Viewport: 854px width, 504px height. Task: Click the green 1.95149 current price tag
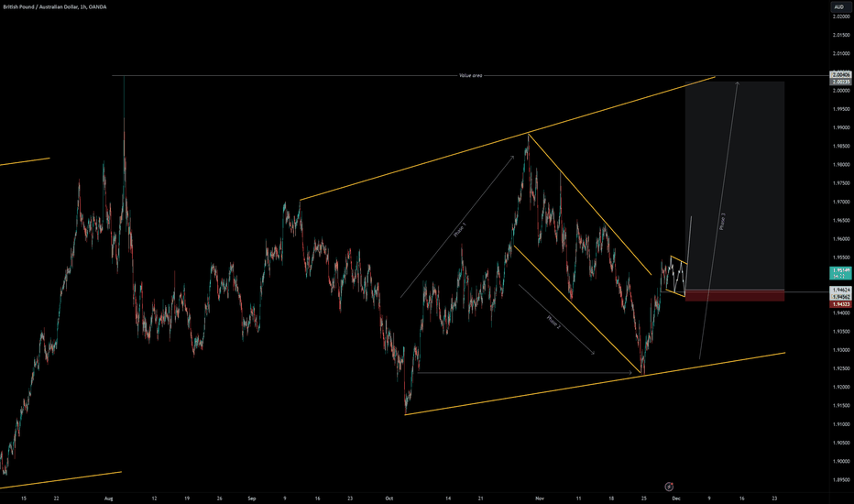[841, 272]
